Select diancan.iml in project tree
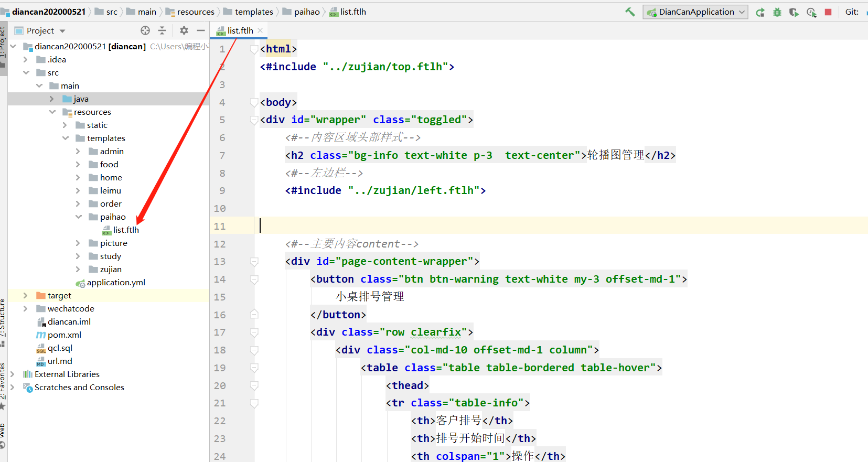 69,321
